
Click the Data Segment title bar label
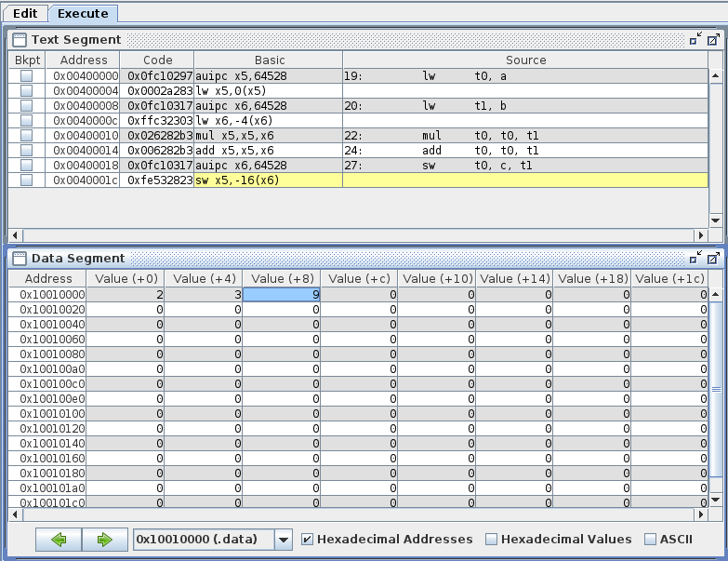(78, 259)
